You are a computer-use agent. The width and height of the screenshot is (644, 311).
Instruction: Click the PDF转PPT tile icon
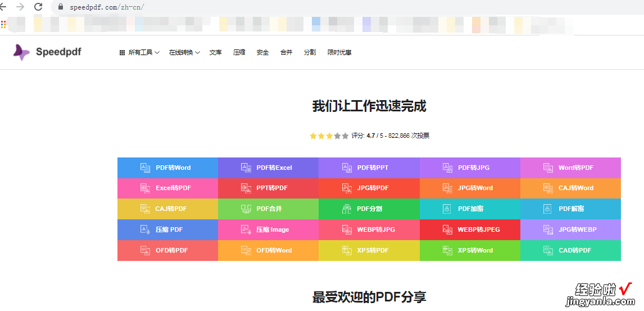[x=347, y=168]
